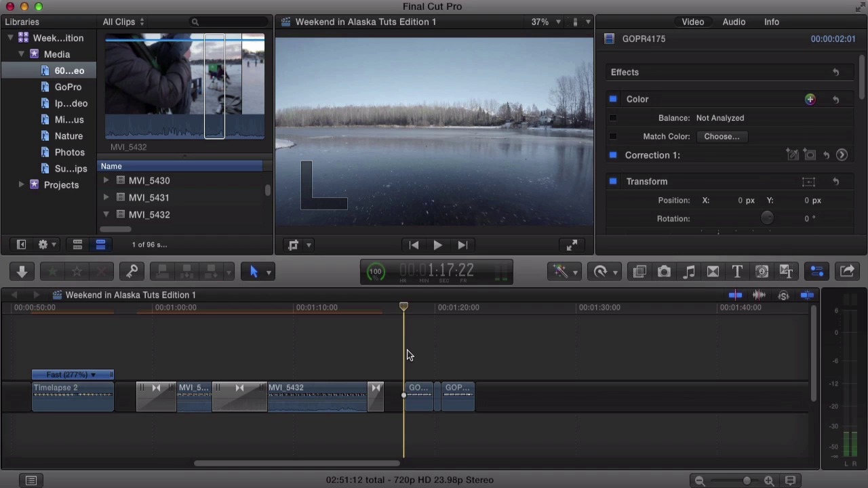Disable the Color effect checkbox

[613, 99]
